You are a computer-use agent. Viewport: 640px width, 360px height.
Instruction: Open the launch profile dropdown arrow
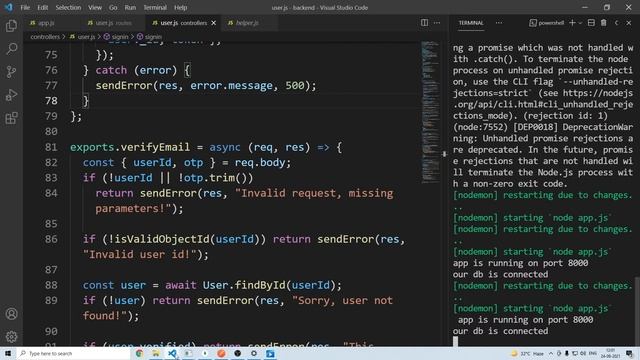click(580, 23)
